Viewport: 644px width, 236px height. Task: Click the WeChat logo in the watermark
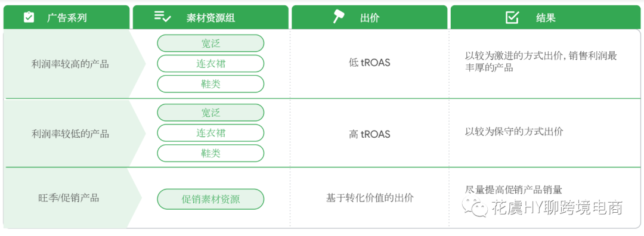475,207
